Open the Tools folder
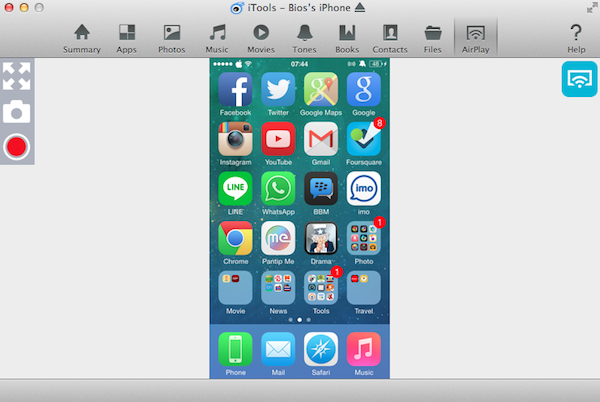Image resolution: width=600 pixels, height=402 pixels. tap(321, 288)
